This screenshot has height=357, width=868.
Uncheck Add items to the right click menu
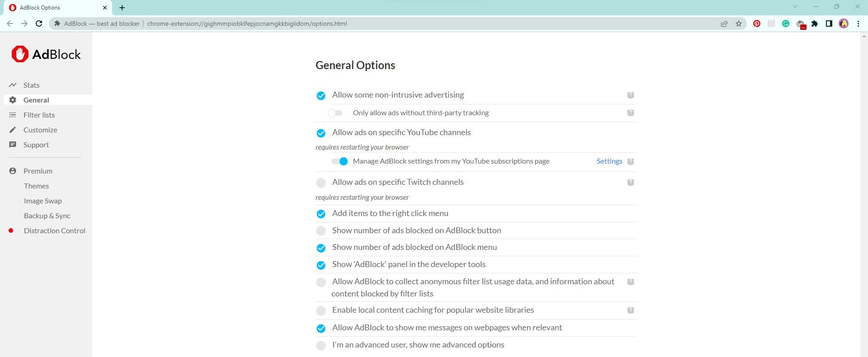pyautogui.click(x=321, y=214)
